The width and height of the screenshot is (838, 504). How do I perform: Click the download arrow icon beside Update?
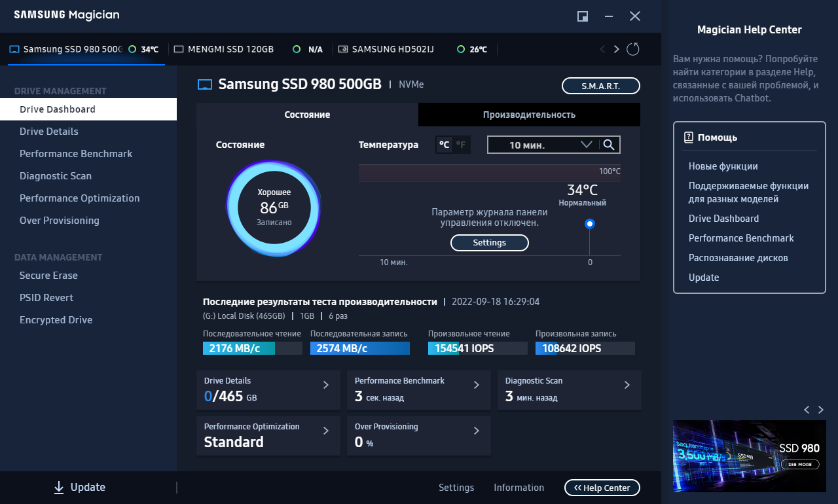pos(59,488)
